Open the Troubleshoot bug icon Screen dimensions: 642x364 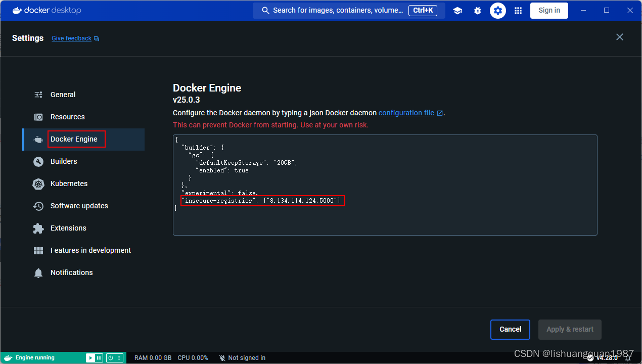[x=478, y=11]
